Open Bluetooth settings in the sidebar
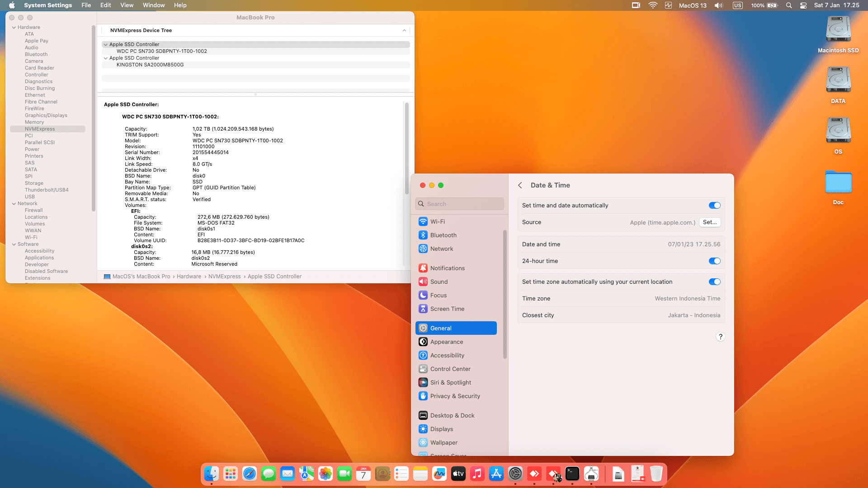Viewport: 868px width, 488px height. [x=443, y=235]
